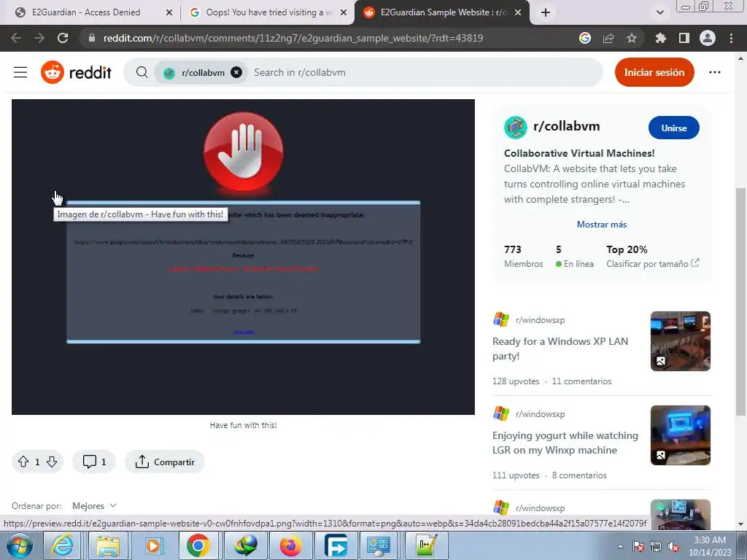The height and width of the screenshot is (560, 747).
Task: Focus the Search in r/collabvm field
Action: [424, 72]
